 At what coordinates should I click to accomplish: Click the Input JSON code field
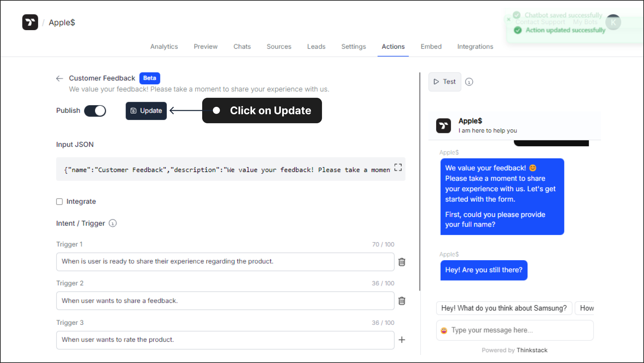pos(231,169)
